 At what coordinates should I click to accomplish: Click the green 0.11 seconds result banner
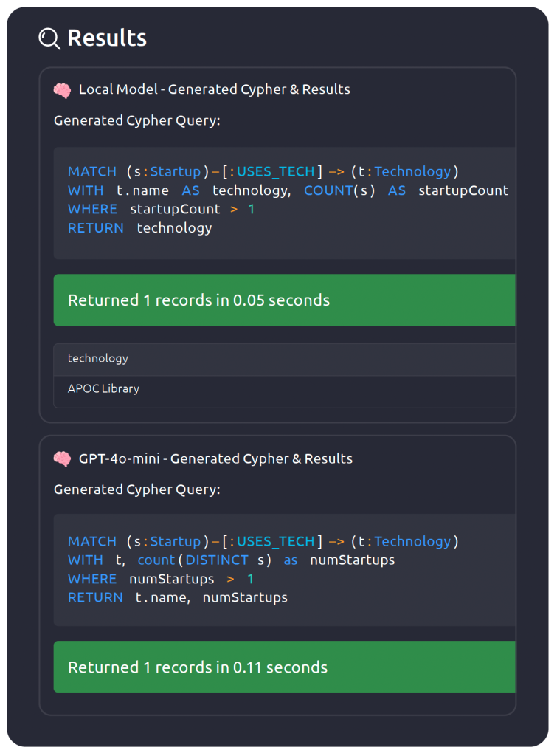tap(284, 667)
